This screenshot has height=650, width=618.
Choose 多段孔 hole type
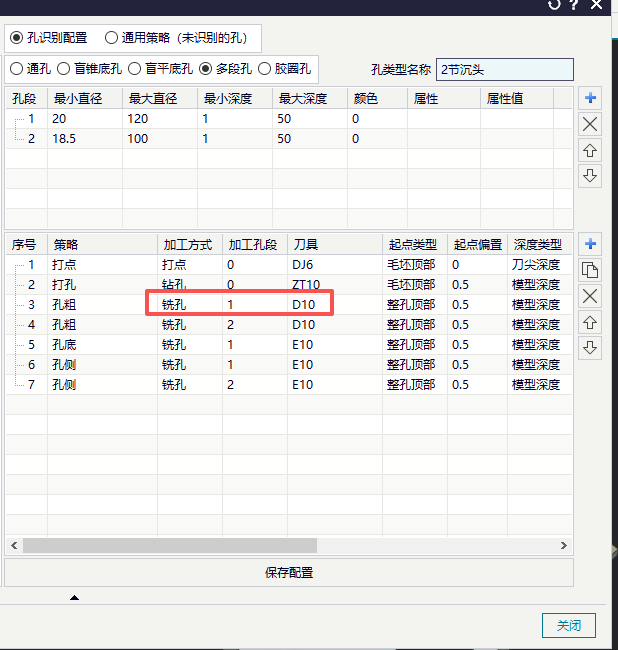[225, 69]
